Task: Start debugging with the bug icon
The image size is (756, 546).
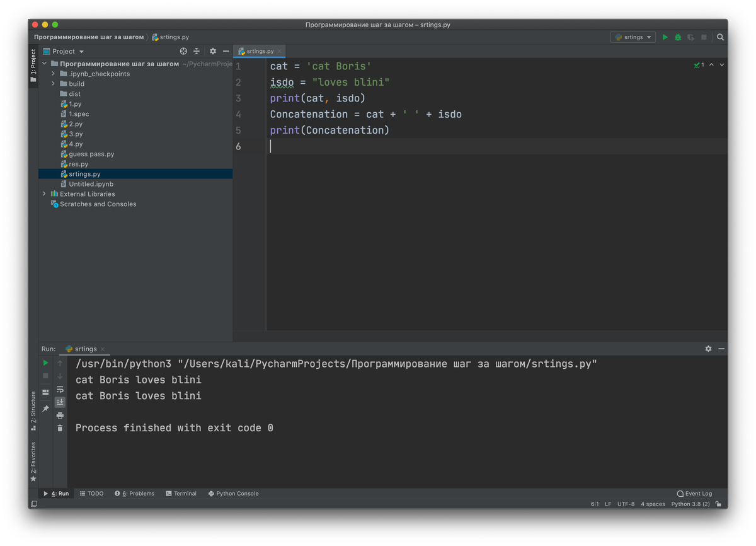Action: click(x=678, y=37)
